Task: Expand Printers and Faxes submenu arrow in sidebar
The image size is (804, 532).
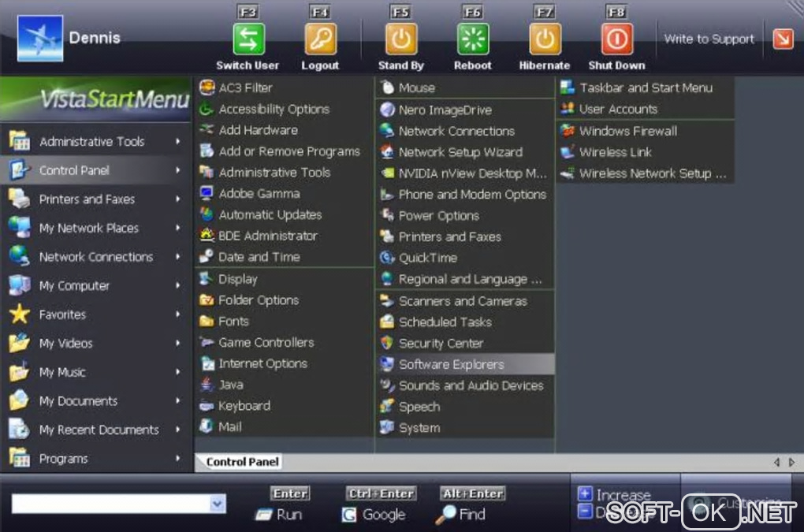Action: (178, 199)
